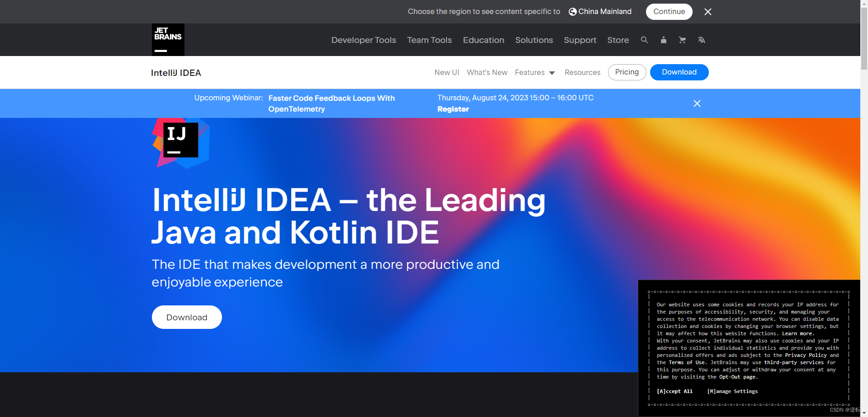Open the site search with the magnifier icon

(644, 40)
